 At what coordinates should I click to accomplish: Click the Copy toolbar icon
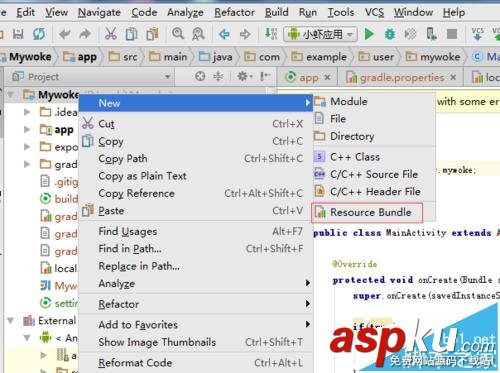pyautogui.click(x=131, y=34)
